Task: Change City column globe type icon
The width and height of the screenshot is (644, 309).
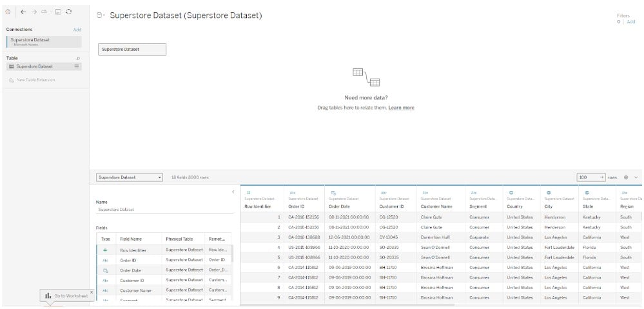Action: [549, 192]
